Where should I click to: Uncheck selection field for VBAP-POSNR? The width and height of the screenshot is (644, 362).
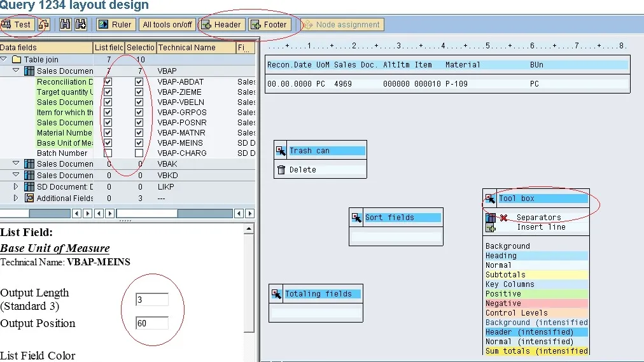coord(139,122)
